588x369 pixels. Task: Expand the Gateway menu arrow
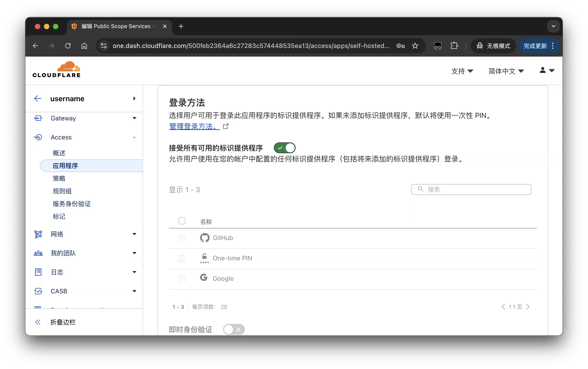tap(134, 118)
